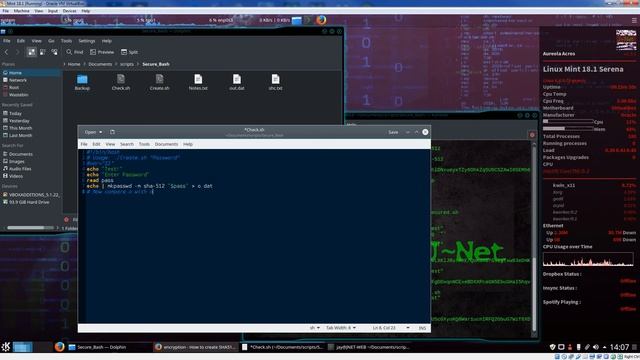Open the VirtualBox Machine menu
Screen dimensions: 640x360
click(22, 11)
